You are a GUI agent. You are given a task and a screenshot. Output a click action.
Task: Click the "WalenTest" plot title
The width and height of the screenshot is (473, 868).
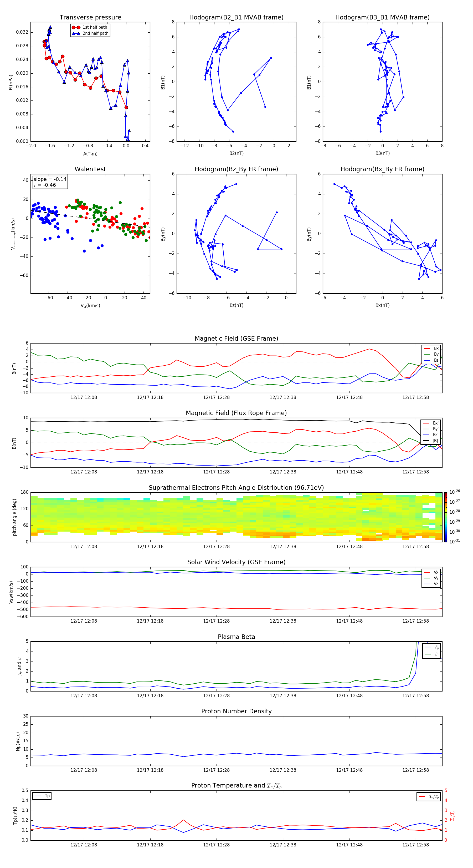click(x=90, y=169)
